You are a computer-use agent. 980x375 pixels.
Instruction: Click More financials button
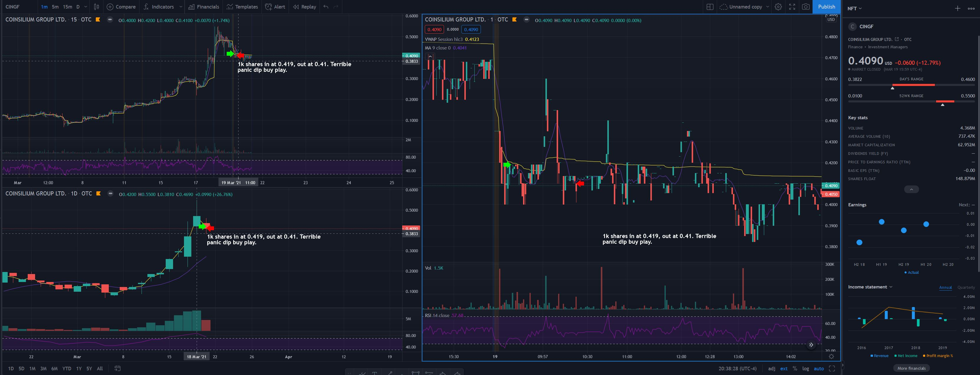[911, 368]
